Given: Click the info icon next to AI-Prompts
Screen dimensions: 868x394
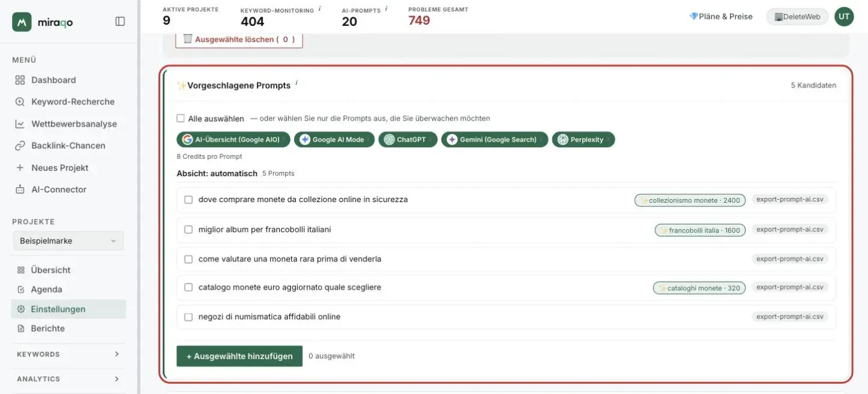Looking at the screenshot, I should (x=386, y=8).
